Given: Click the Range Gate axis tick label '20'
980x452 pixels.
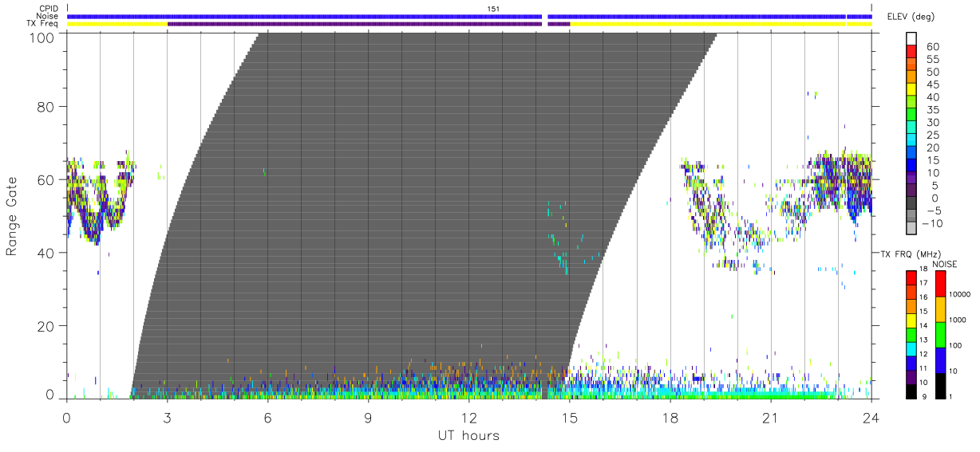Looking at the screenshot, I should point(47,326).
